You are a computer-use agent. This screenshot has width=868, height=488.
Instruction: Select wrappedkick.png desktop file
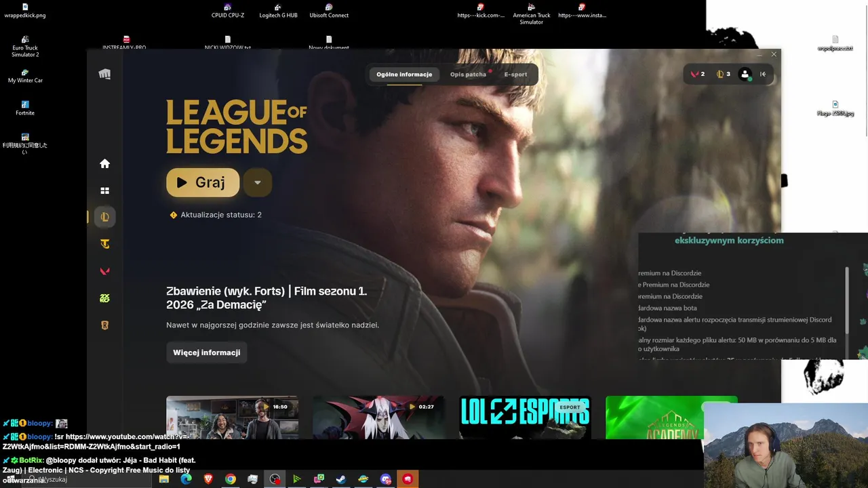pyautogui.click(x=25, y=11)
